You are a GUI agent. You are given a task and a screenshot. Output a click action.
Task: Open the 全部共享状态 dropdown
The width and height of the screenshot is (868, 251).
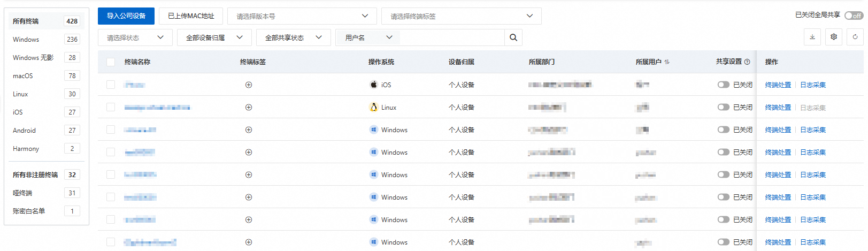[294, 37]
